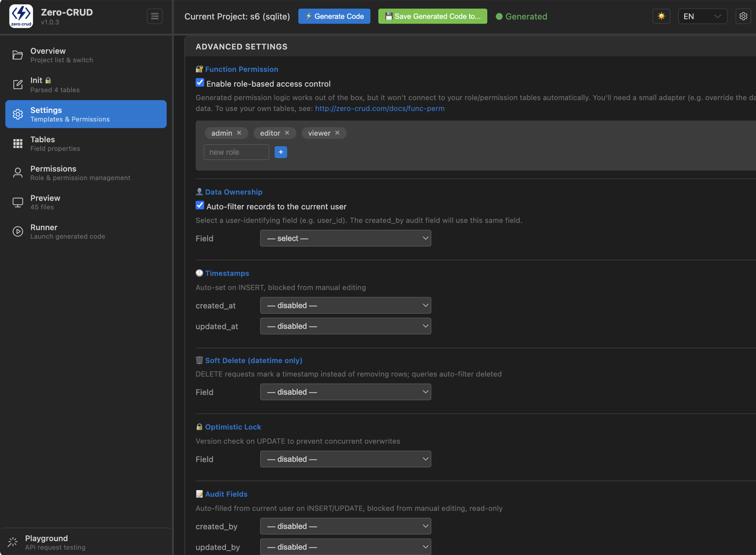
Task: Click the Zero-CRUD logo icon
Action: point(21,16)
